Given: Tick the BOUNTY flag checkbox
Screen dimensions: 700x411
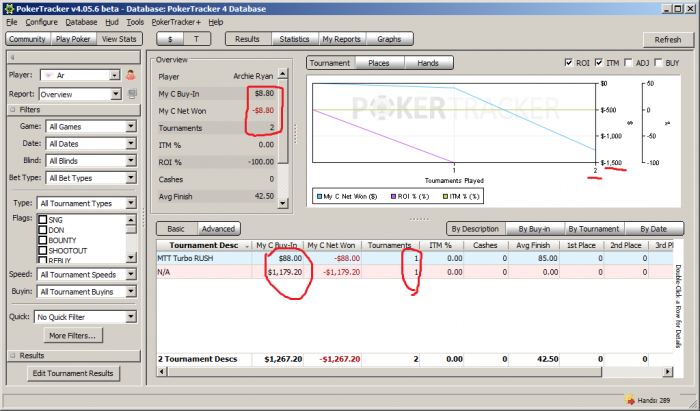Looking at the screenshot, I should pyautogui.click(x=43, y=240).
